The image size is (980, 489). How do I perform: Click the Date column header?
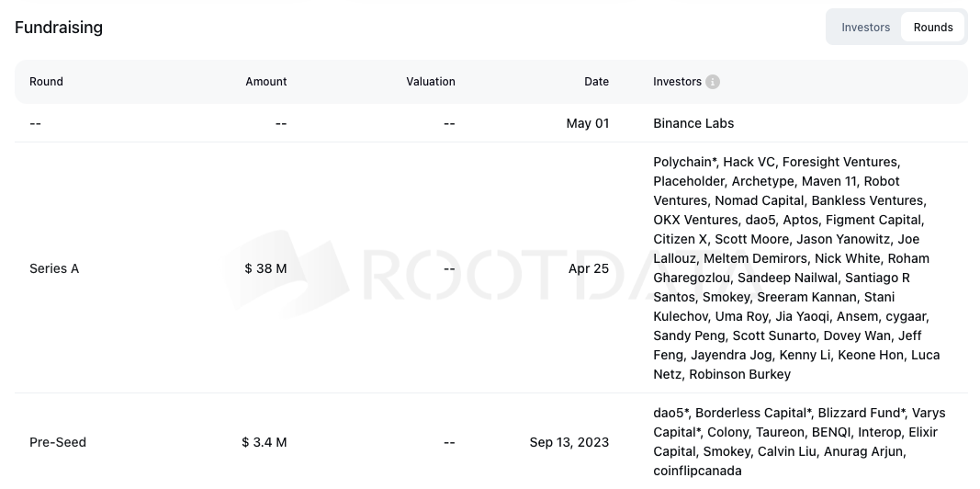coord(596,82)
